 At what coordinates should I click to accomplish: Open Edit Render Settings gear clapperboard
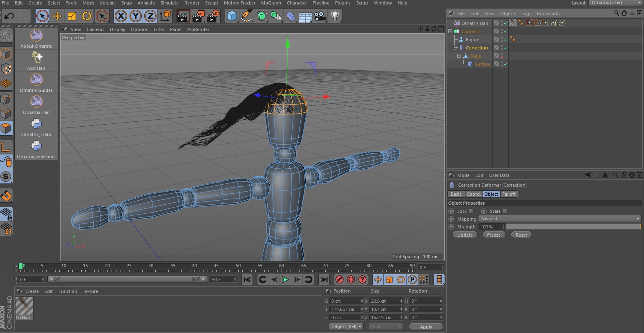coord(213,16)
